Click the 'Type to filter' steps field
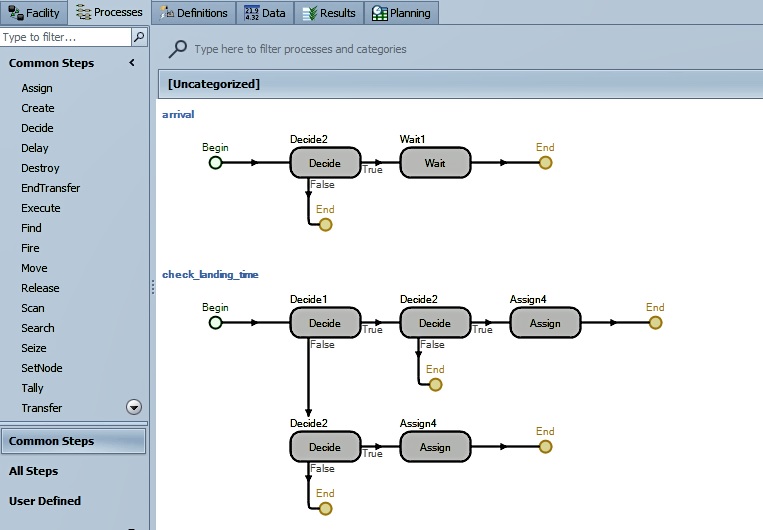Screen dimensions: 763x530 65,37
